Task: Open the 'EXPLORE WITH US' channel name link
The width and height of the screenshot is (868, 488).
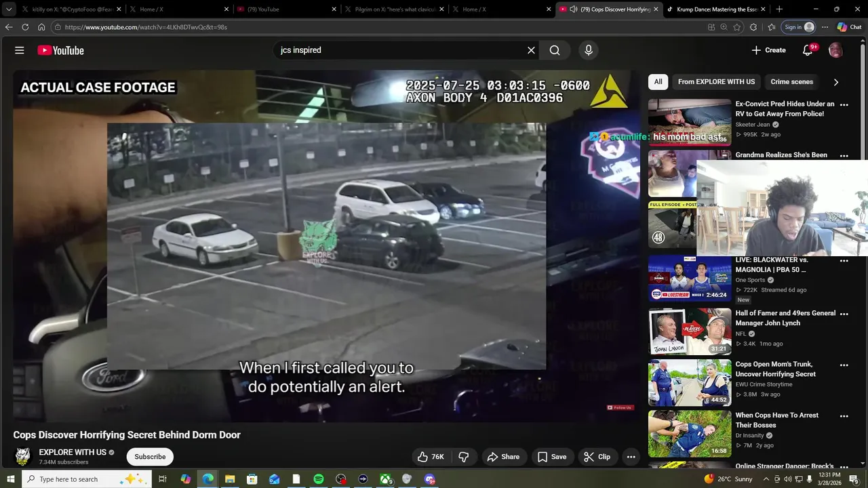Action: click(73, 452)
